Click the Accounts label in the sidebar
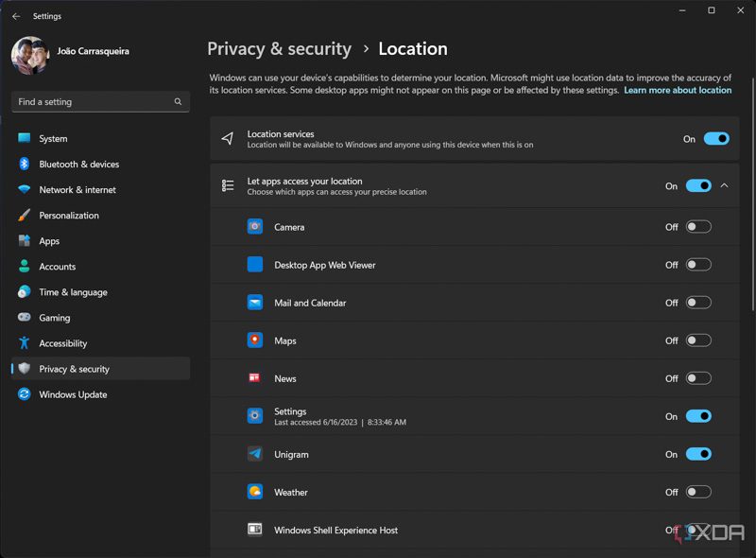The image size is (756, 558). 58,267
